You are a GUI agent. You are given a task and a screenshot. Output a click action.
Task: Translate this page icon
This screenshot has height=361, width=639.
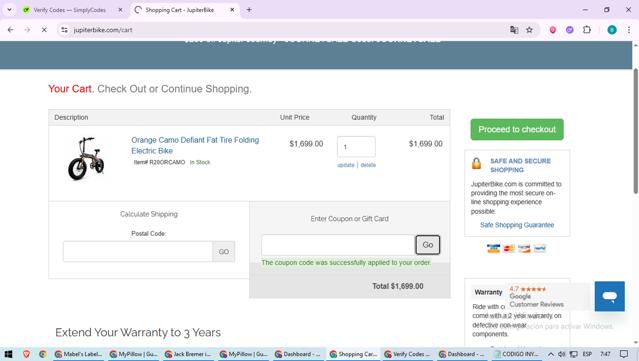pos(514,30)
